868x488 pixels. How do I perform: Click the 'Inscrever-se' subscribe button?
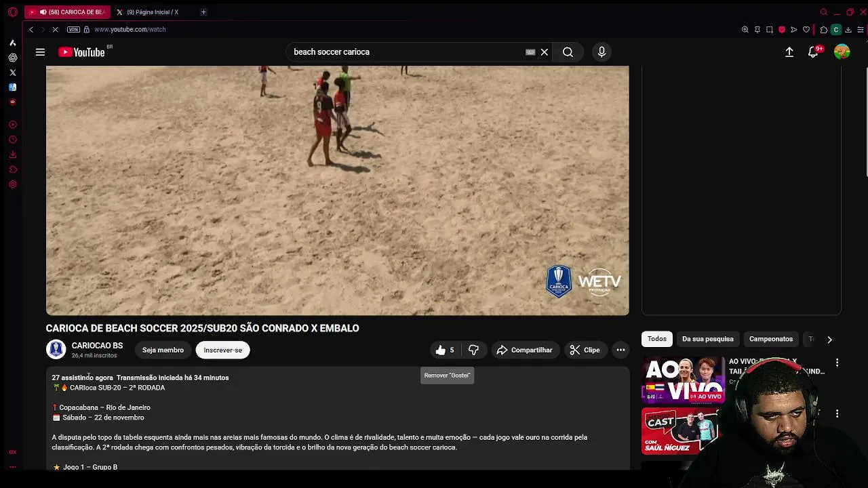click(222, 350)
